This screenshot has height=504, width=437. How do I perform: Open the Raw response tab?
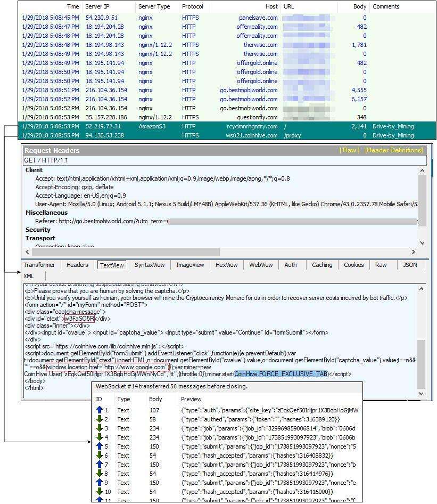[x=381, y=265]
